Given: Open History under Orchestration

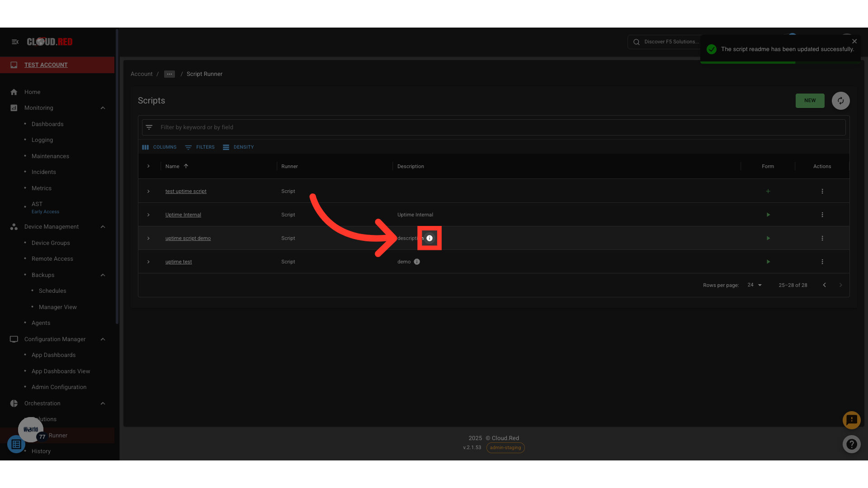Looking at the screenshot, I should point(41,451).
